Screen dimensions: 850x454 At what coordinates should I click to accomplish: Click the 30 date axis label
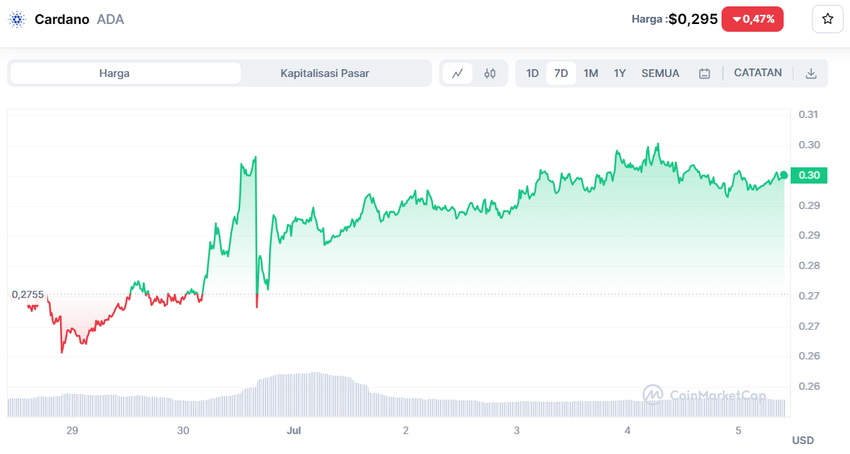pyautogui.click(x=183, y=431)
